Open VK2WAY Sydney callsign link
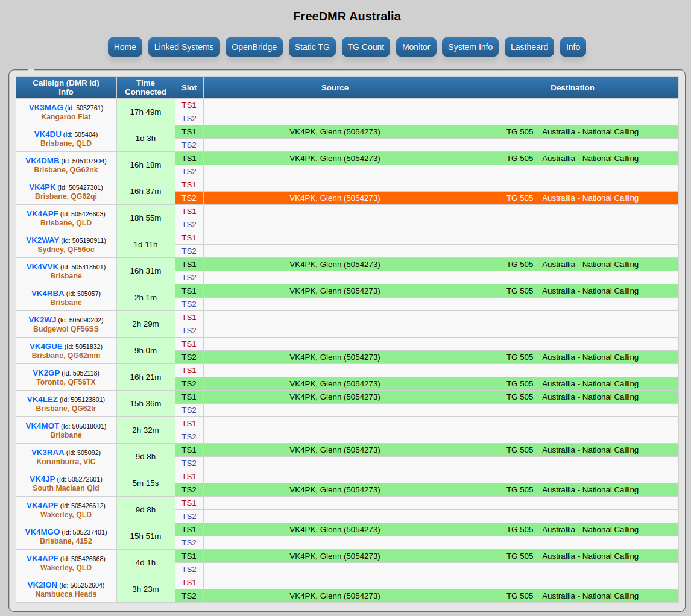This screenshot has width=691, height=616. pos(43,240)
